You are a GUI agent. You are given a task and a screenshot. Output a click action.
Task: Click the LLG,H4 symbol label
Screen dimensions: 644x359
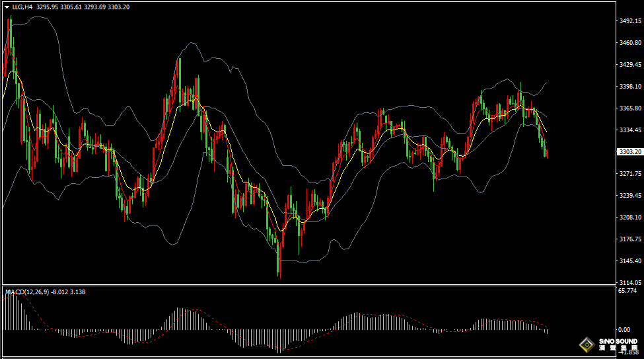[22, 7]
